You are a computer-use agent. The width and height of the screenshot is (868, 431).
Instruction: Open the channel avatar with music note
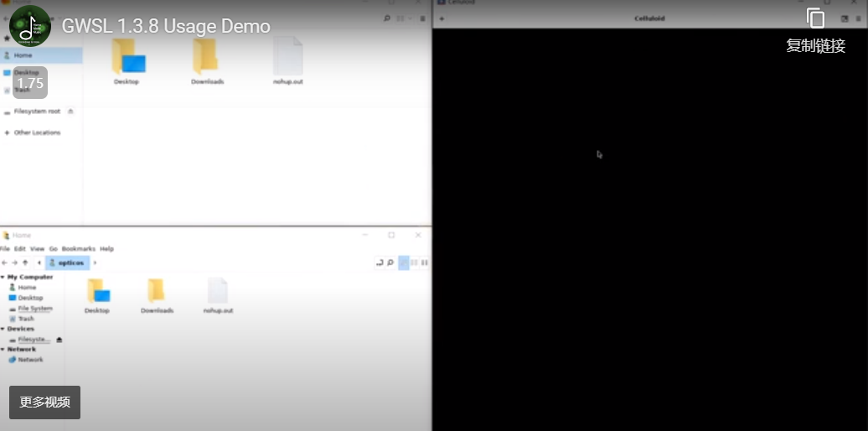(30, 26)
